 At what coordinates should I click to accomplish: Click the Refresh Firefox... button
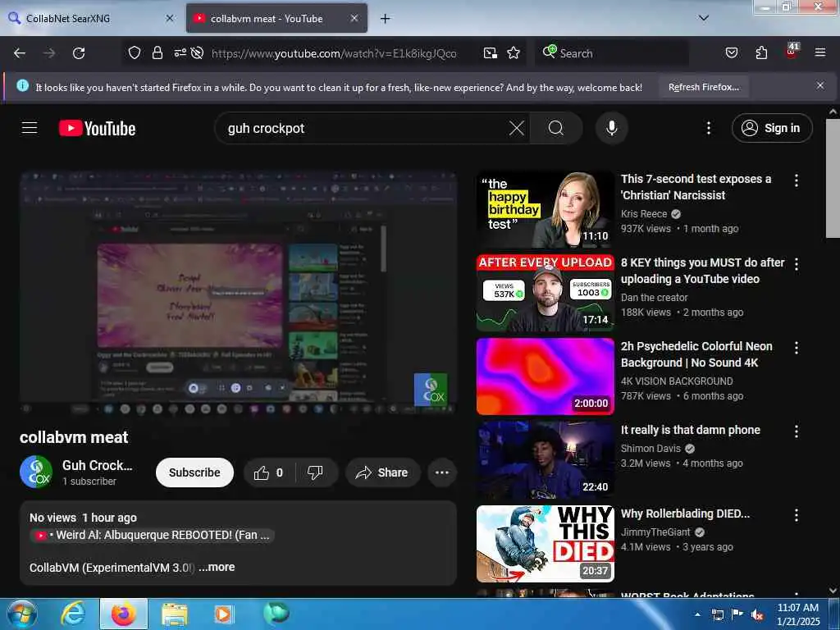[x=703, y=87]
